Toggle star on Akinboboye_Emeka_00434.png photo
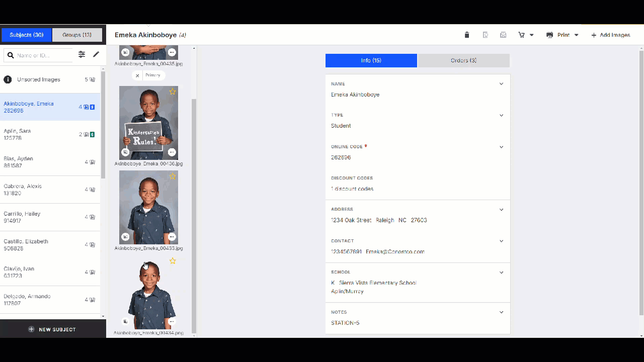The width and height of the screenshot is (644, 362). coord(173,260)
